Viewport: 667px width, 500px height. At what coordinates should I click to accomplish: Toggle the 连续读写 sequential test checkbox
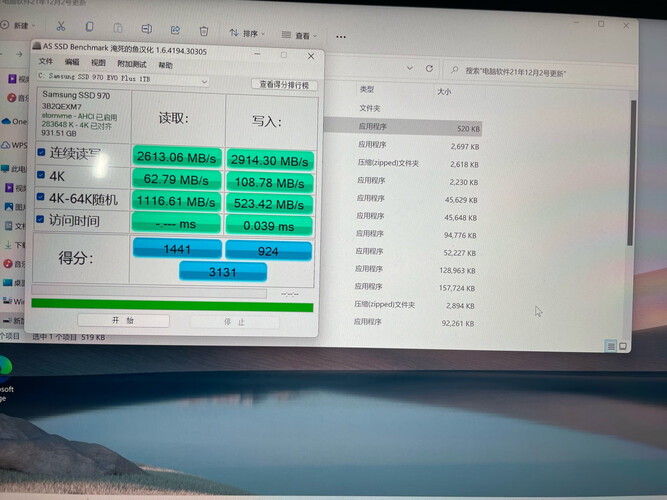click(x=41, y=152)
